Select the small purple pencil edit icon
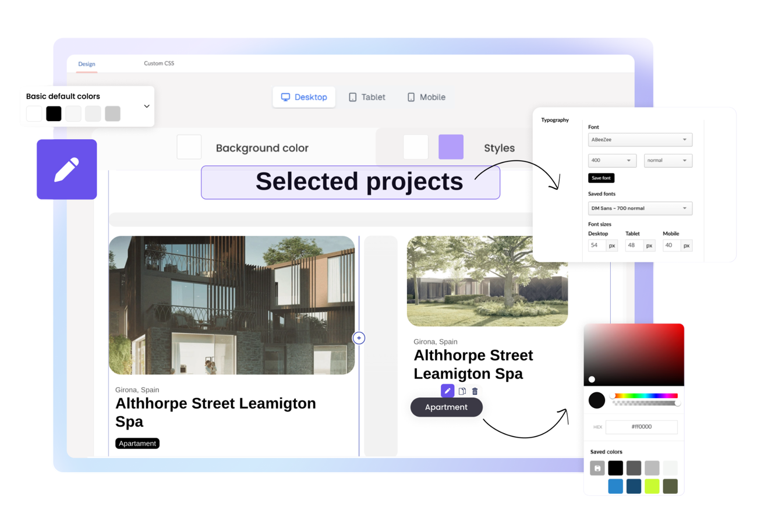Viewport: 757px width, 532px height. click(448, 391)
